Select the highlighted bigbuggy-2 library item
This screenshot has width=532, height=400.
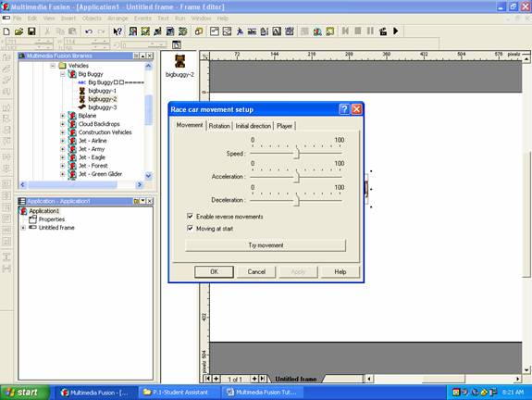[102, 99]
